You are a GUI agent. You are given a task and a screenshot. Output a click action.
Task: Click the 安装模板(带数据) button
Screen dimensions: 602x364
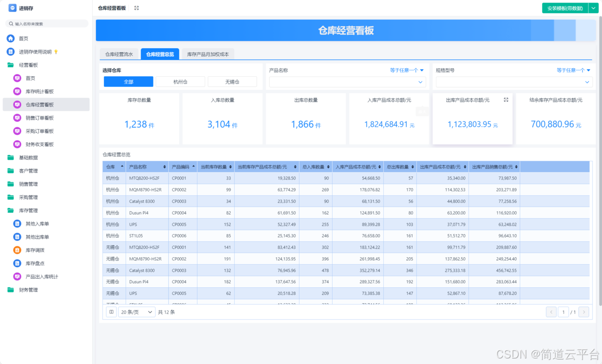(565, 8)
